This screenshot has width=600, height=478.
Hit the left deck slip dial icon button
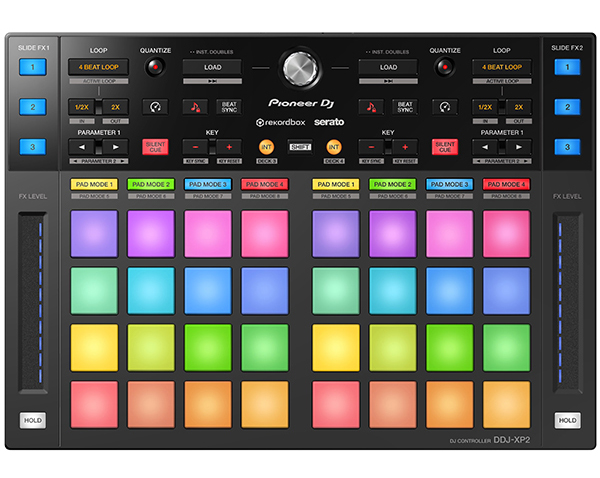(x=155, y=107)
